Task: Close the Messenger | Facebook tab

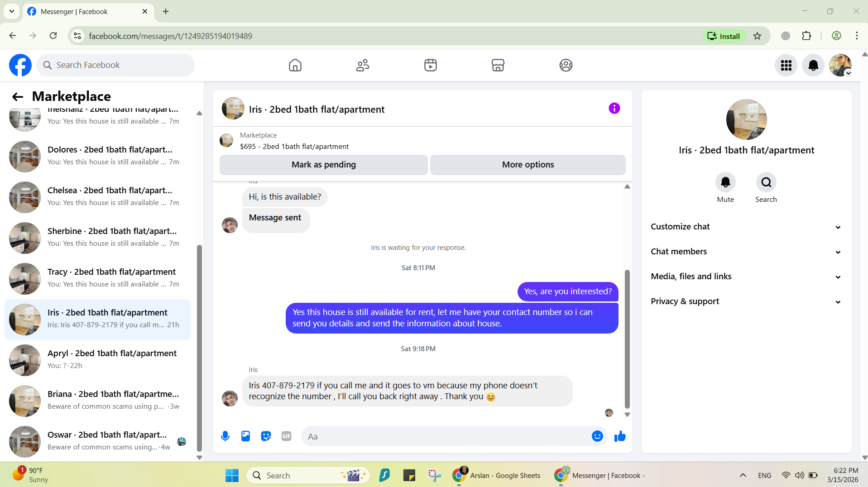Action: pyautogui.click(x=145, y=11)
